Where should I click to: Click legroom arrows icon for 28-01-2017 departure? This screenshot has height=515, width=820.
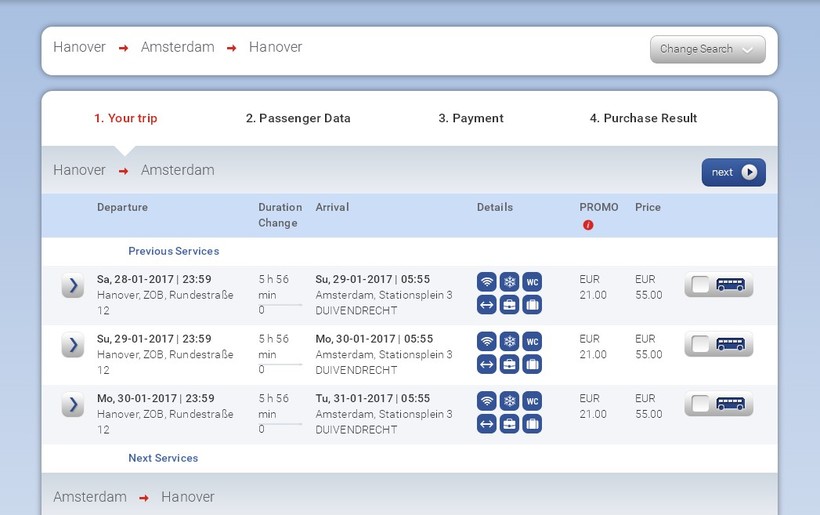487,304
